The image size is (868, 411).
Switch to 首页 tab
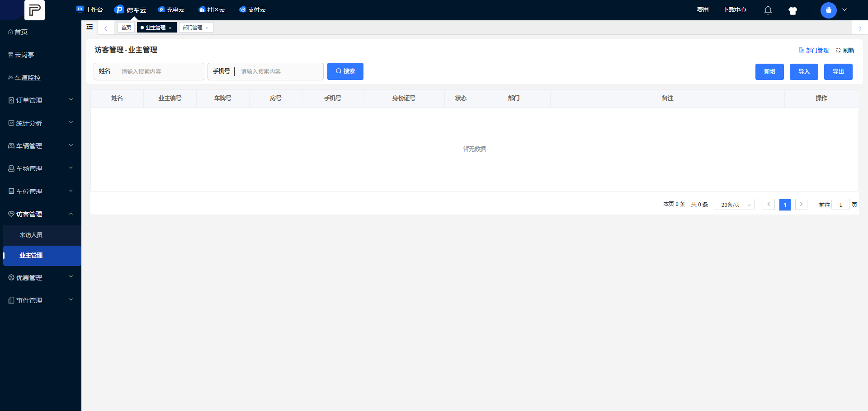(x=126, y=28)
